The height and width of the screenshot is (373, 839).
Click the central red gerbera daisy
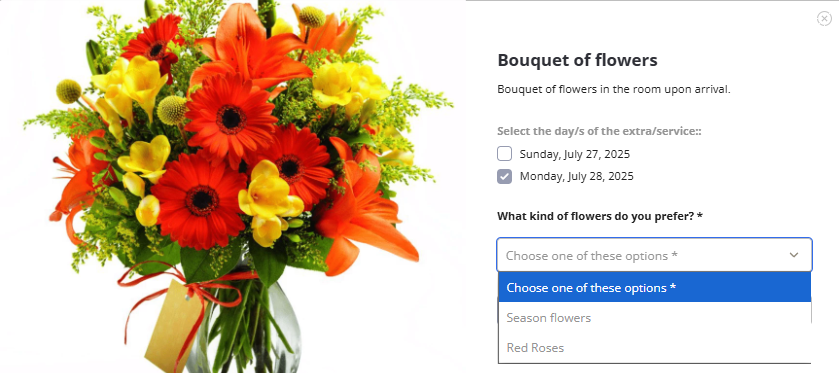pyautogui.click(x=231, y=119)
